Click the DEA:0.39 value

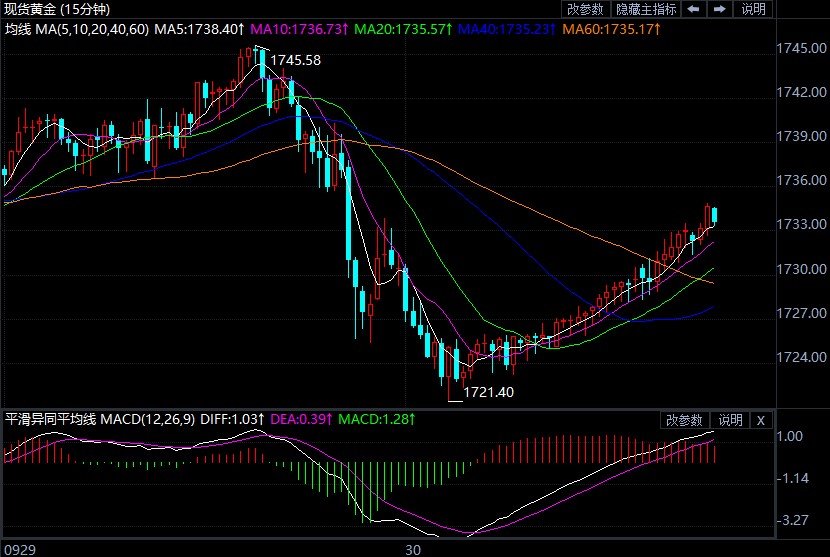click(x=301, y=419)
